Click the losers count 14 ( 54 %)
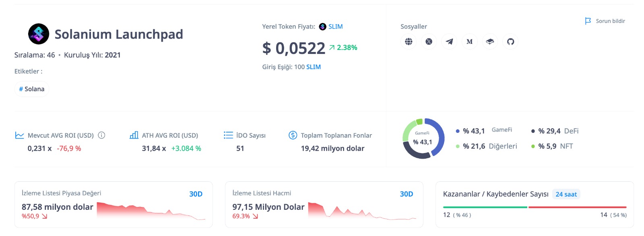 click(x=613, y=215)
